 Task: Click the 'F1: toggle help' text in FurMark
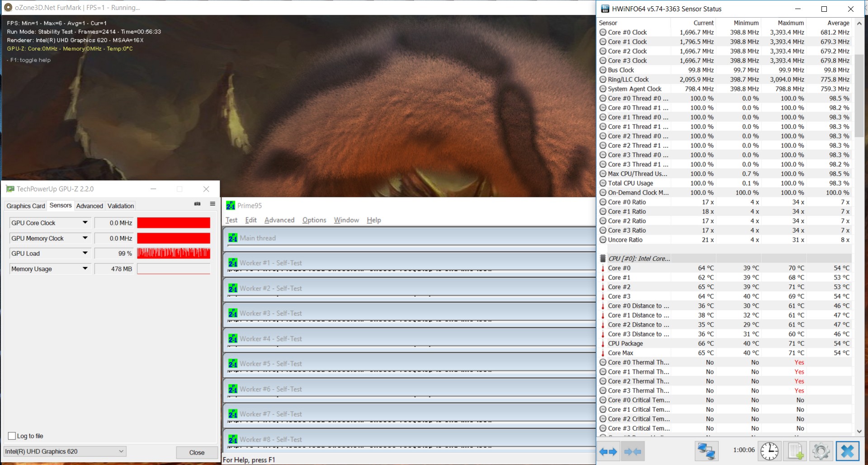[x=29, y=60]
